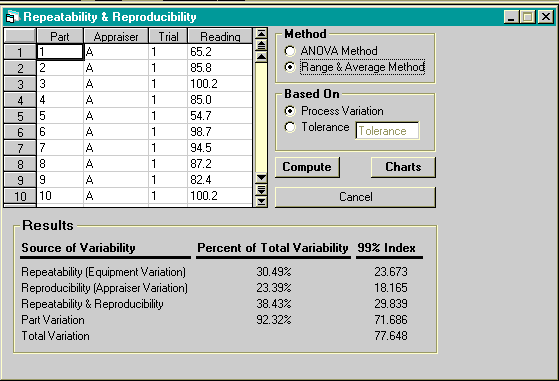The width and height of the screenshot is (559, 381).
Task: Select row header 1
Action: (20, 52)
